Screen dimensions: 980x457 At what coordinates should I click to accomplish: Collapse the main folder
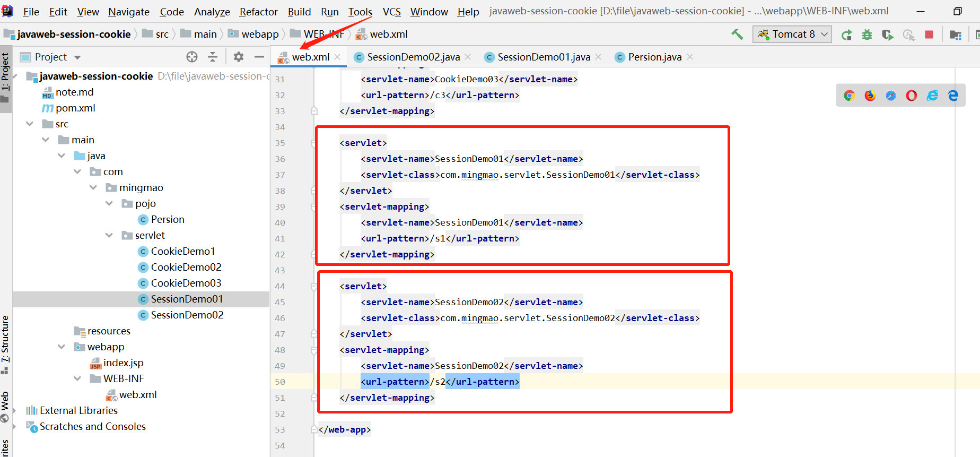pyautogui.click(x=46, y=140)
